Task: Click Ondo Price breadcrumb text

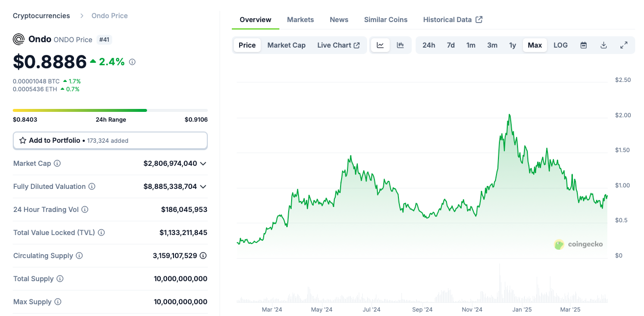Action: pos(110,16)
